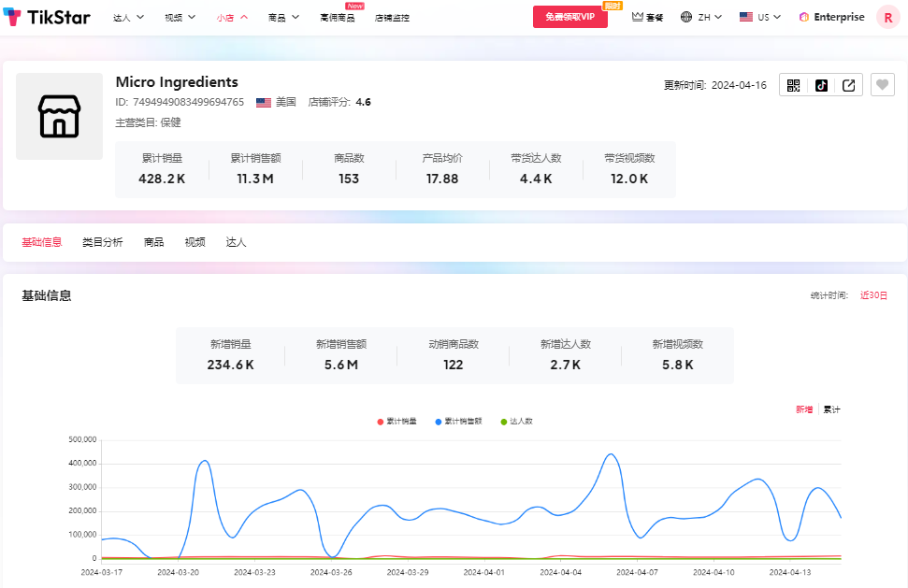Click the Micro Ingredients shop thumbnail
The width and height of the screenshot is (908, 588).
[59, 116]
